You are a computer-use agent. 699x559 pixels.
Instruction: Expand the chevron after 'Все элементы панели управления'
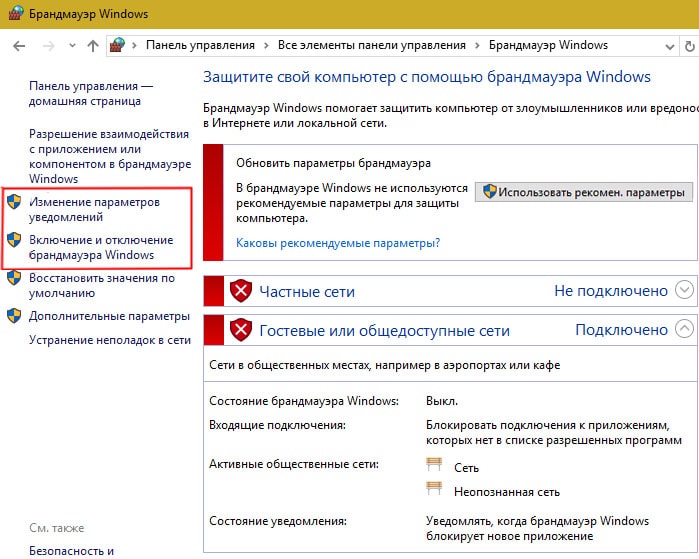tap(477, 46)
